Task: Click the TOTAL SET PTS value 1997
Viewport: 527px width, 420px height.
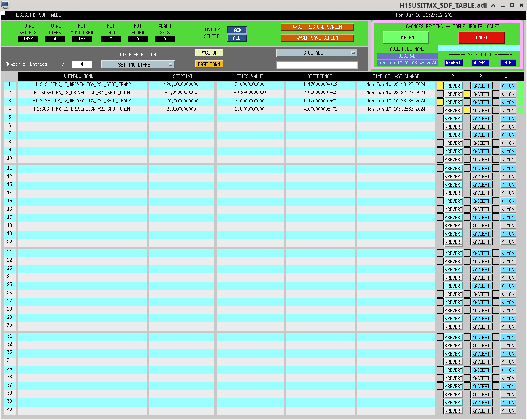Action: point(28,39)
